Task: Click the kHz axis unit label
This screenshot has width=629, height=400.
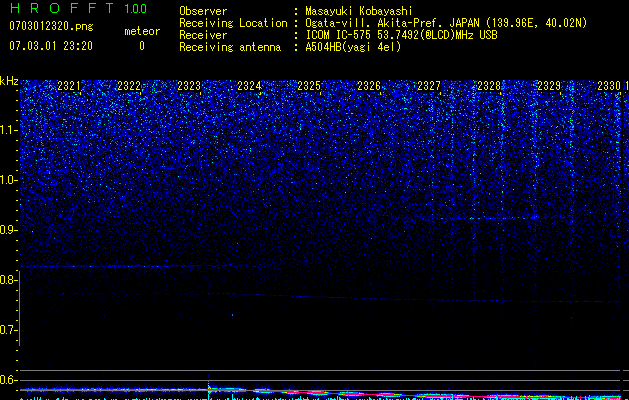Action: 9,81
